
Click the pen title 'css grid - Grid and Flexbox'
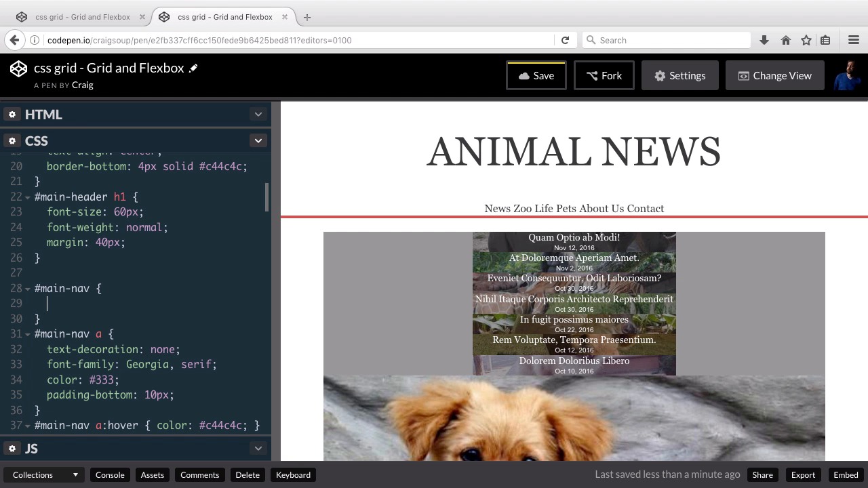(109, 68)
